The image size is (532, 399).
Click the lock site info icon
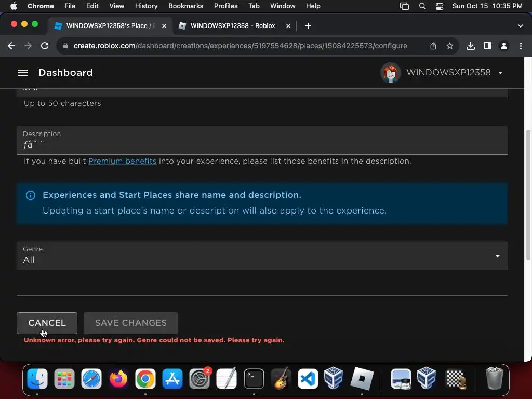[65, 46]
